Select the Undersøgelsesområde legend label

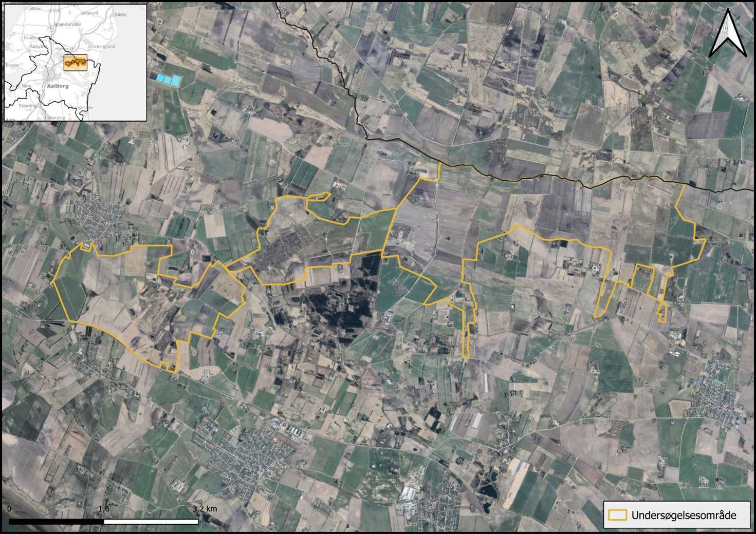click(684, 515)
